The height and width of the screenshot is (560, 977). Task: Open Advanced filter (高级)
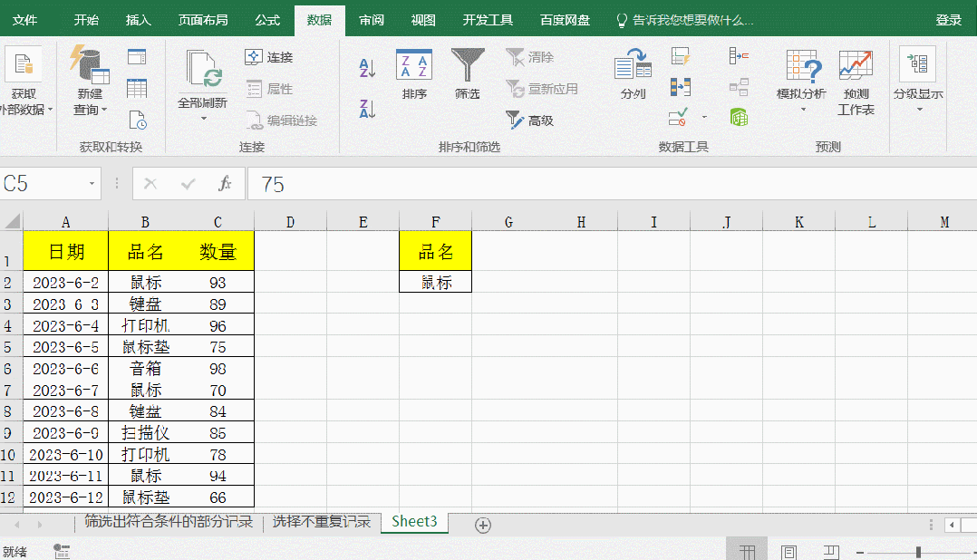(529, 121)
